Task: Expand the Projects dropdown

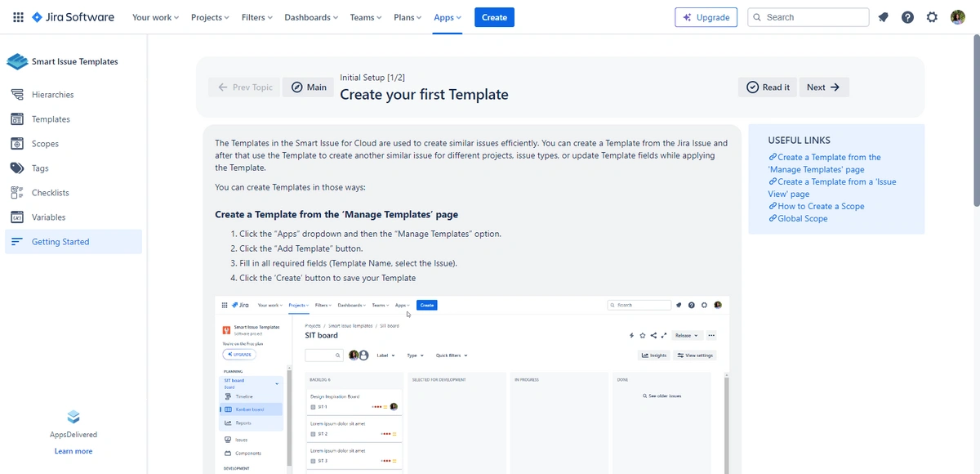Action: [x=210, y=17]
